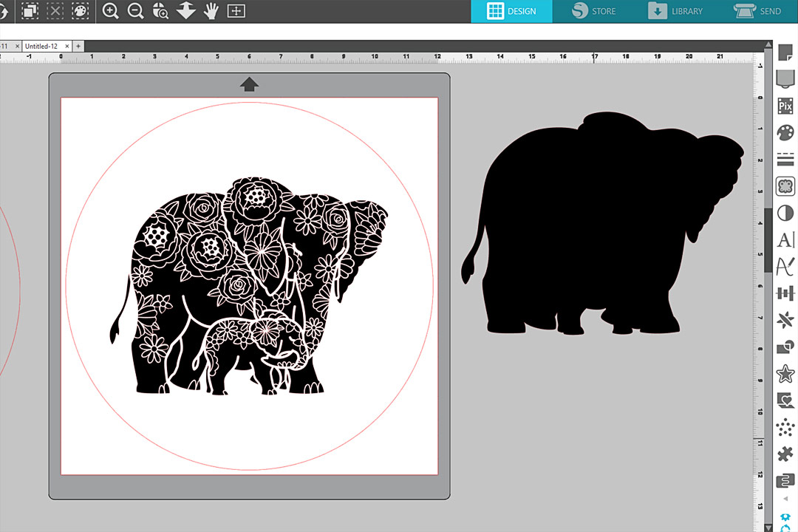798x532 pixels.
Task: Open the Puzzle generator panel icon
Action: (785, 454)
